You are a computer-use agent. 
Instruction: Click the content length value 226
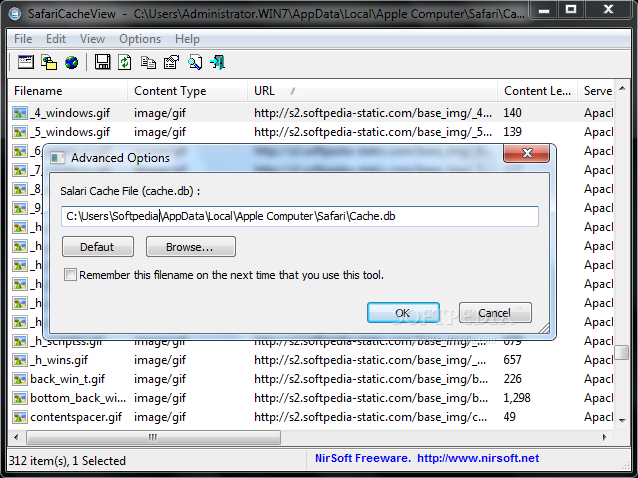pos(513,379)
